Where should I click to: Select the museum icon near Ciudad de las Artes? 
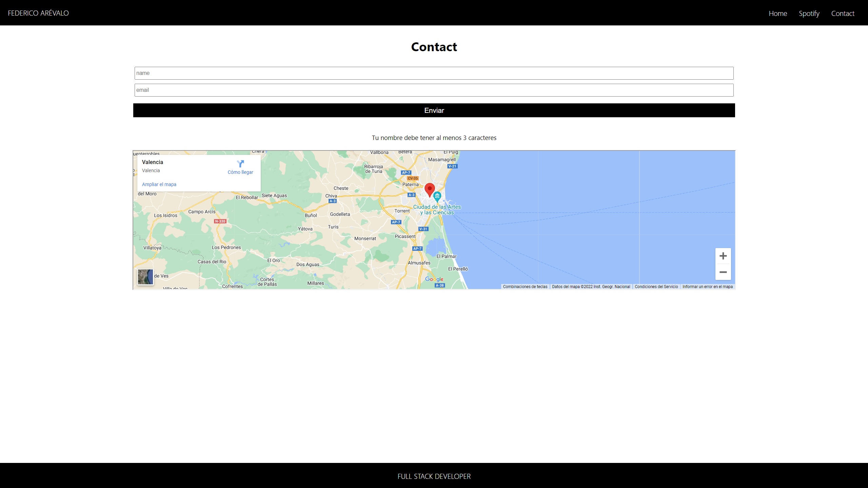[x=437, y=196]
